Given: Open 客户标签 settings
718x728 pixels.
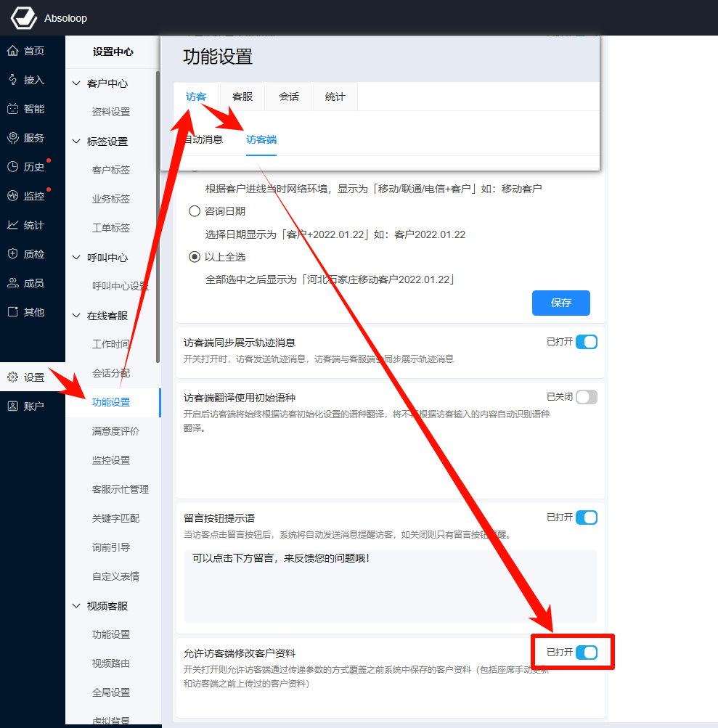Looking at the screenshot, I should (111, 170).
